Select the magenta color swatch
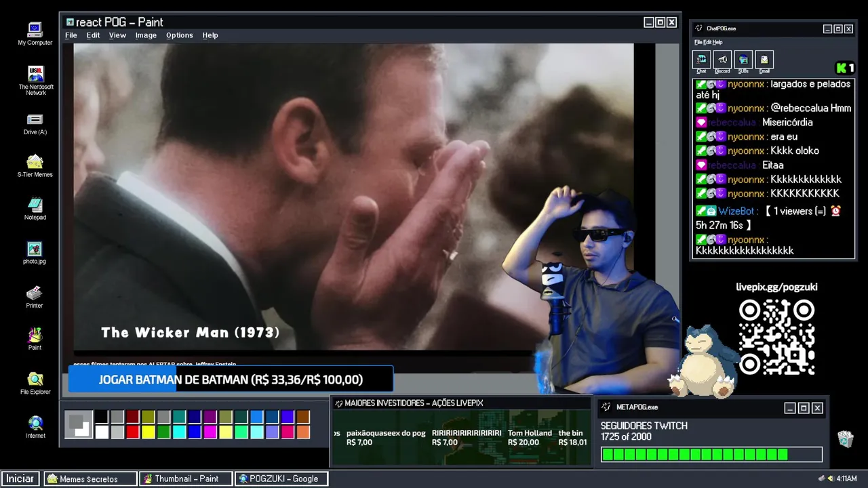The image size is (868, 488). tap(210, 432)
